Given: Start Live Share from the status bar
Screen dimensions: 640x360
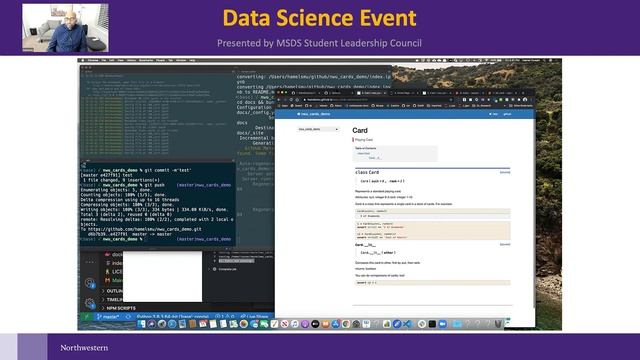Looking at the screenshot, I should click(254, 317).
